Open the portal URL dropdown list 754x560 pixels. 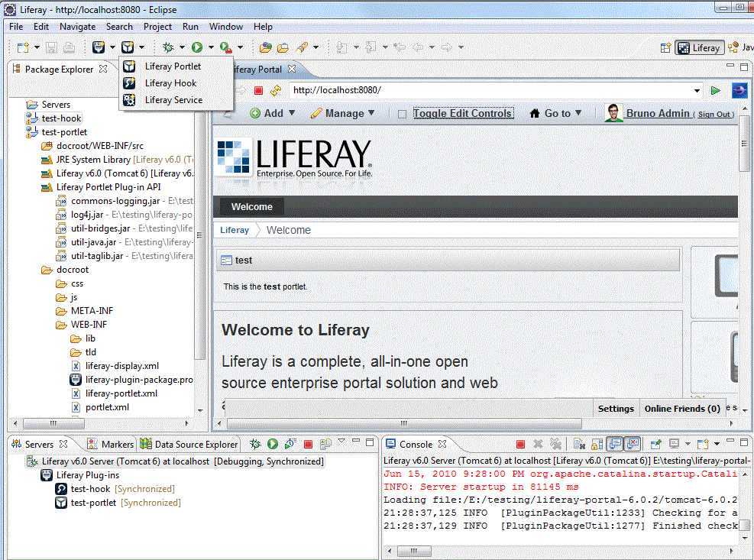pos(697,90)
